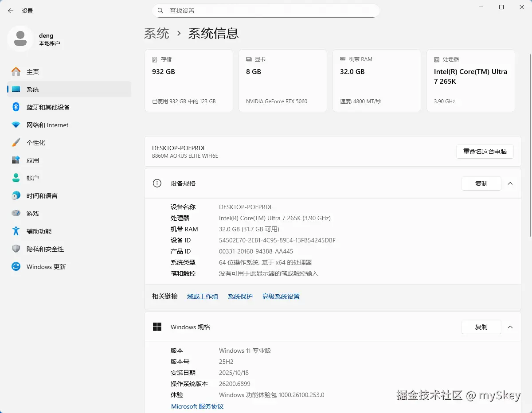Open the 932 GB 存储 card
The width and height of the screenshot is (532, 413).
click(x=189, y=81)
